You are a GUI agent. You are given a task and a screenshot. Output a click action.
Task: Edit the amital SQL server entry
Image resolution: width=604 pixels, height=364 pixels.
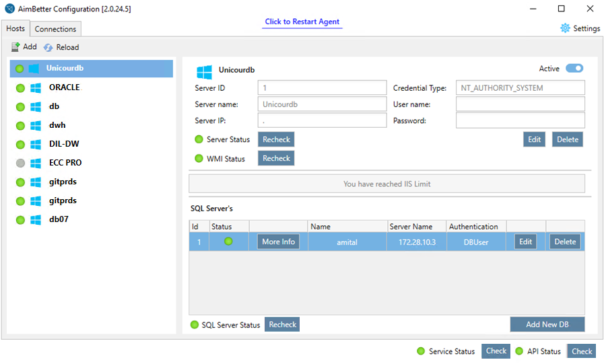pyautogui.click(x=525, y=242)
